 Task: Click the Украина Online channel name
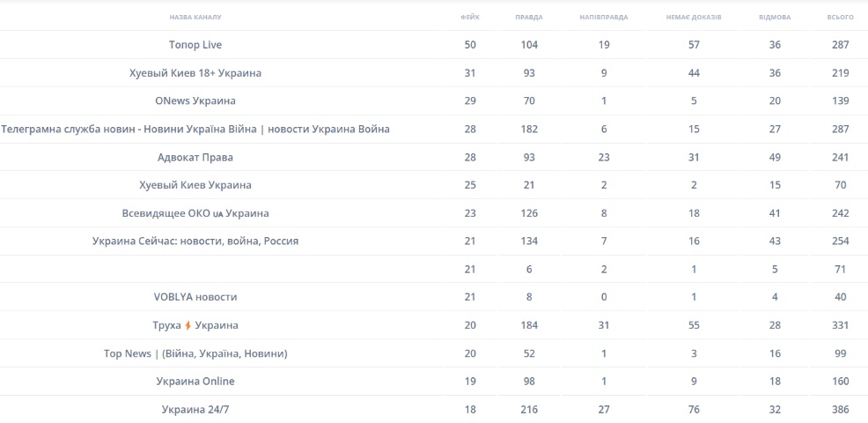click(195, 382)
